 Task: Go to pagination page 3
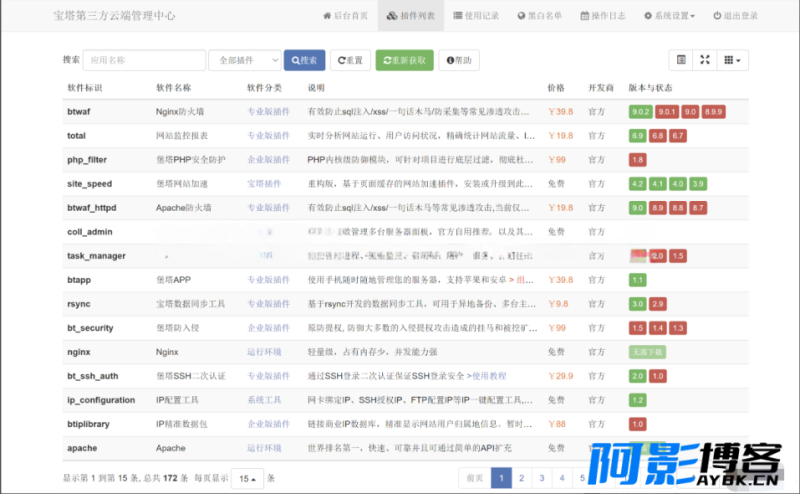[542, 478]
